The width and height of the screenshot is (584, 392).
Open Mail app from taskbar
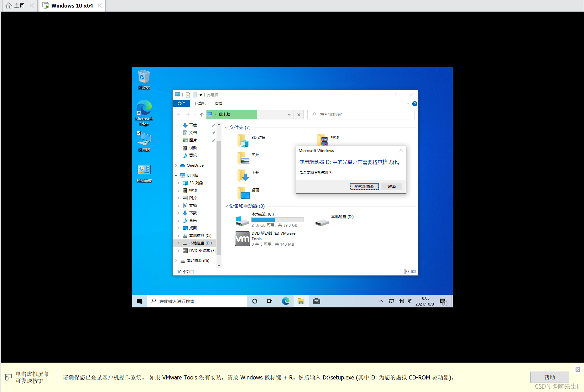(316, 301)
